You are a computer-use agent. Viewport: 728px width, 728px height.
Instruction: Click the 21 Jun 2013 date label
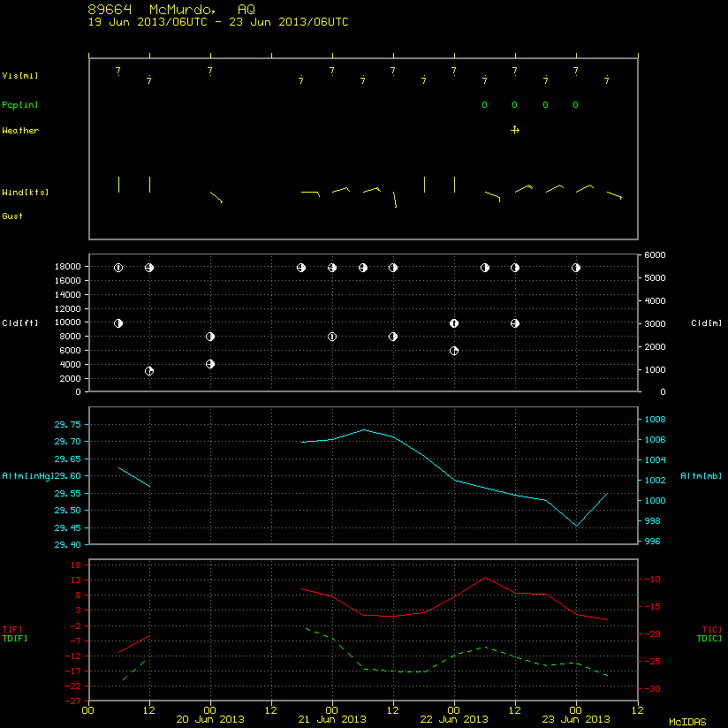point(332,719)
